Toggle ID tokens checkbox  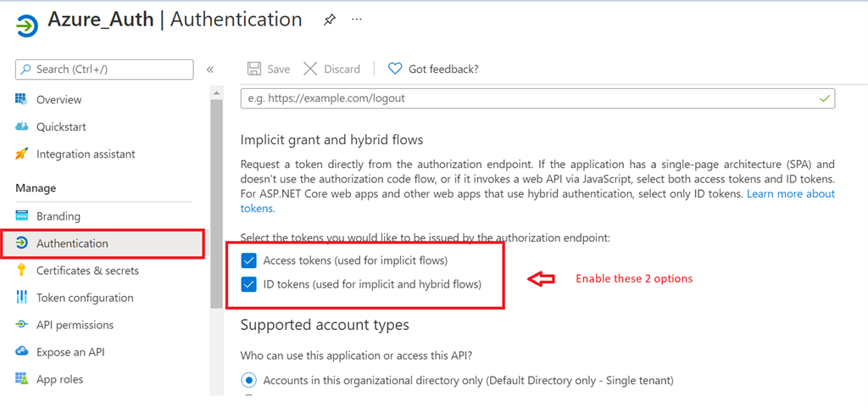249,285
